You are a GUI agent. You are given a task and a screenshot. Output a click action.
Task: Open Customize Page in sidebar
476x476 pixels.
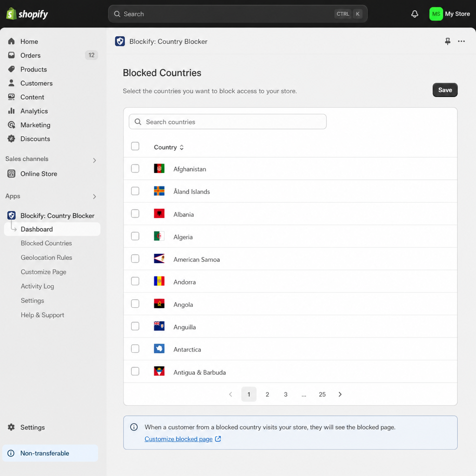pos(43,271)
